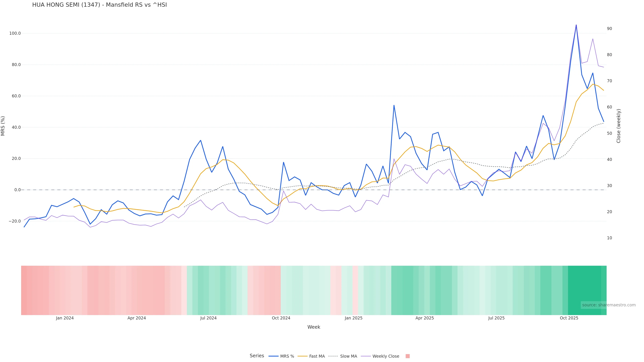The height and width of the screenshot is (362, 644).
Task: Select the Jan 2025 tick label
Action: [x=354, y=318]
